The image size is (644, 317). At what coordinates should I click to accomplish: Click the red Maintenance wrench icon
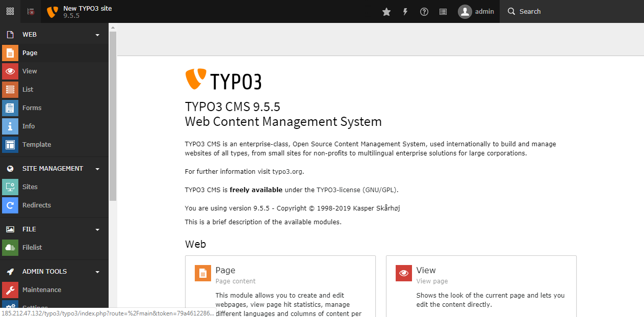[10, 290]
